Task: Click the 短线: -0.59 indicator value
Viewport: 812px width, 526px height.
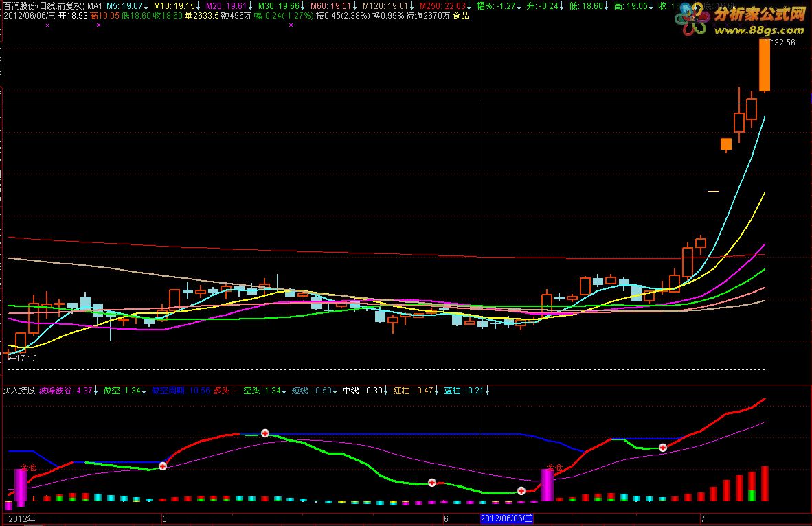Action: (x=311, y=390)
